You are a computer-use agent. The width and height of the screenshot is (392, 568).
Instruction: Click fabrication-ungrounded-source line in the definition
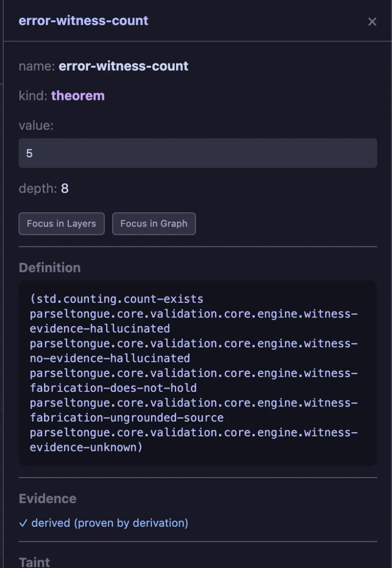[x=127, y=418]
